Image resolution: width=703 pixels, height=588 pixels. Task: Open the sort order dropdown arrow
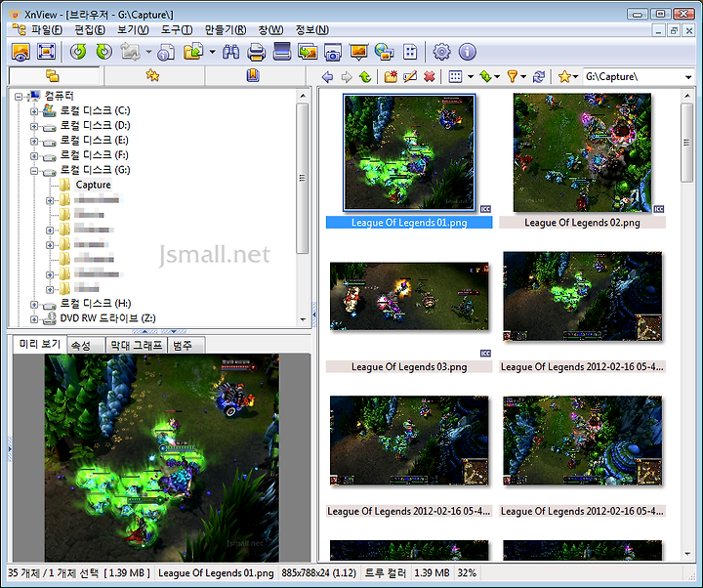click(x=497, y=77)
